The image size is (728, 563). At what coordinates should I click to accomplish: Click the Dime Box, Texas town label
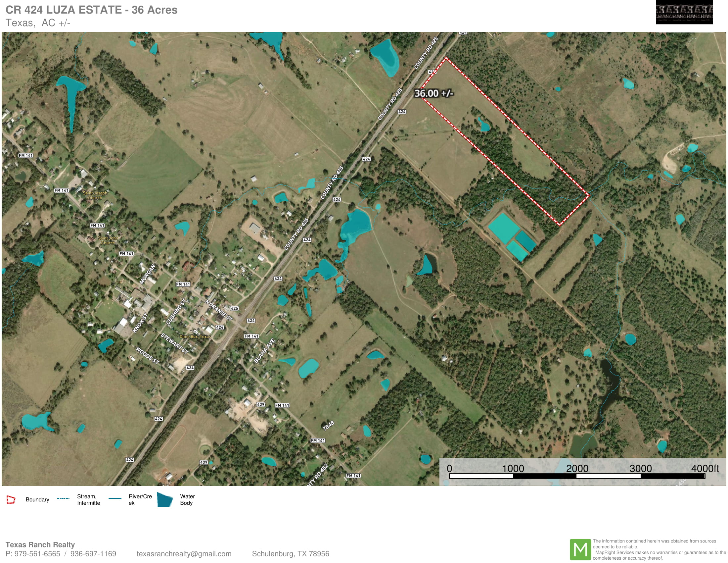click(195, 336)
